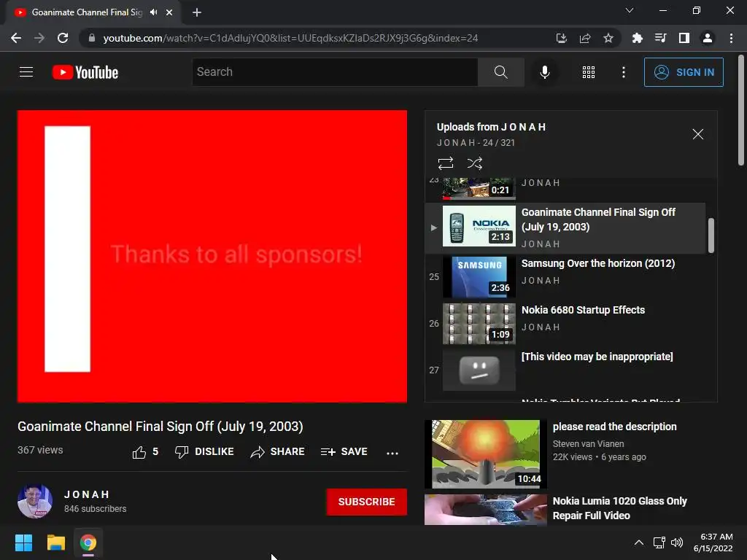Open 'please read the description' recommended video
Screen dimensions: 747x560
[x=614, y=427]
